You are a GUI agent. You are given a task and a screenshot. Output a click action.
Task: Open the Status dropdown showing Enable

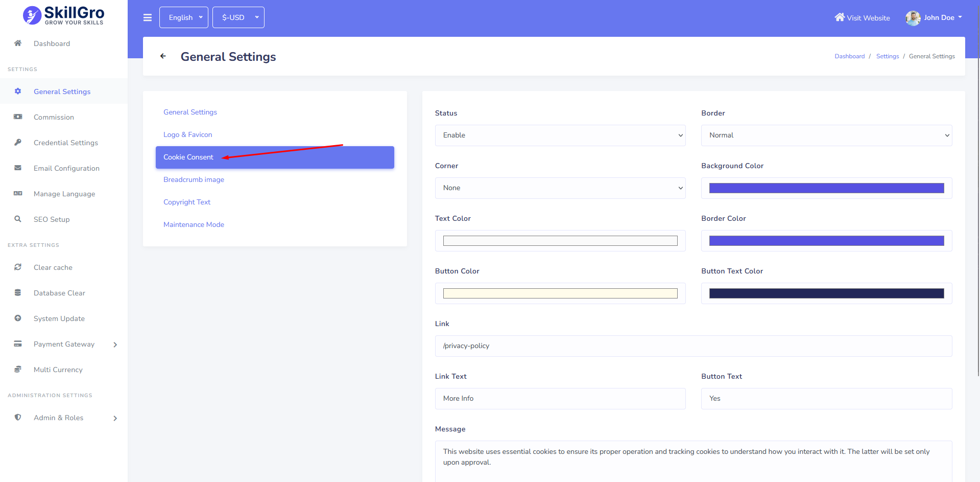[x=560, y=135]
